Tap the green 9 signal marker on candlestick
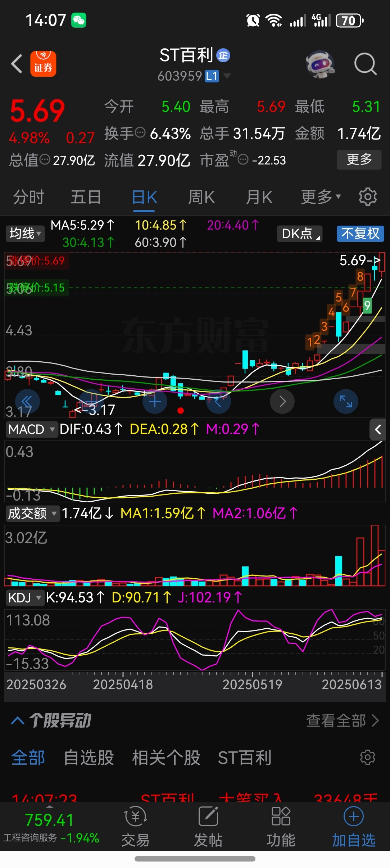This screenshot has height=868, width=390. pos(367,306)
